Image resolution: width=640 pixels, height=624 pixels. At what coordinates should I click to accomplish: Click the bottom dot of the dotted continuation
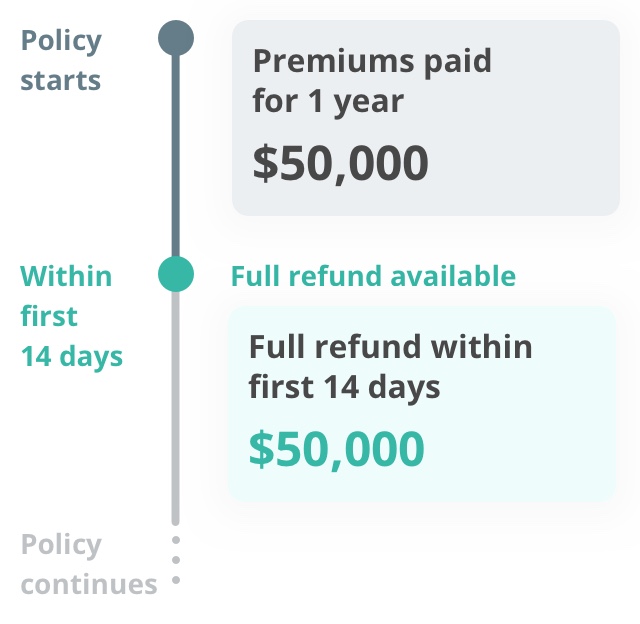176,580
